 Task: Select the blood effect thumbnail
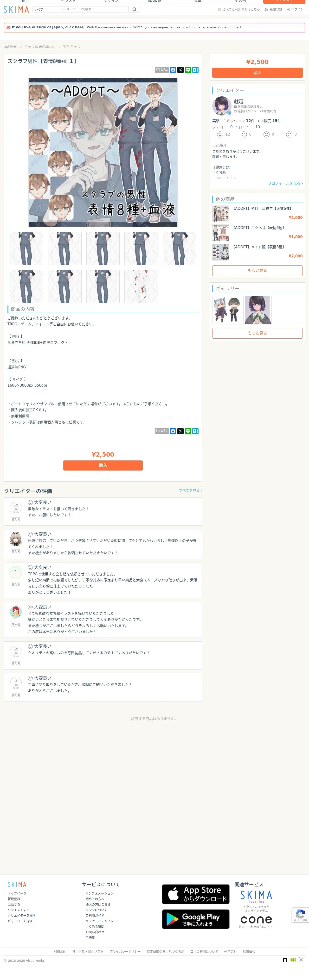pos(141,286)
